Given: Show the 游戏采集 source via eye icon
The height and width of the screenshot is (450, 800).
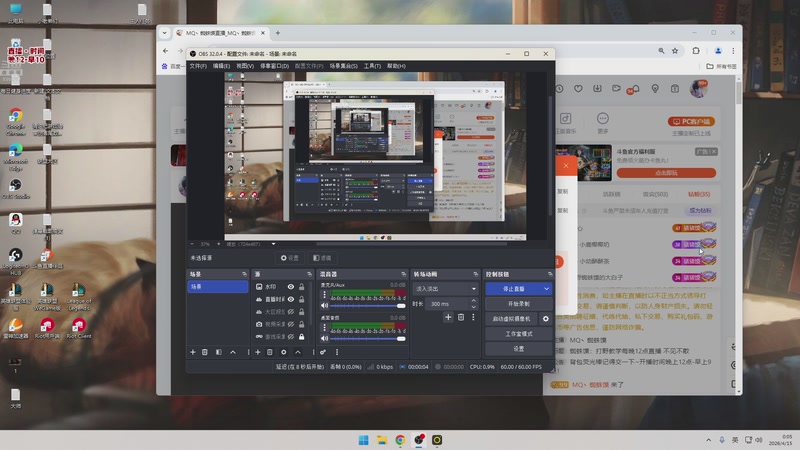Looking at the screenshot, I should (x=291, y=337).
